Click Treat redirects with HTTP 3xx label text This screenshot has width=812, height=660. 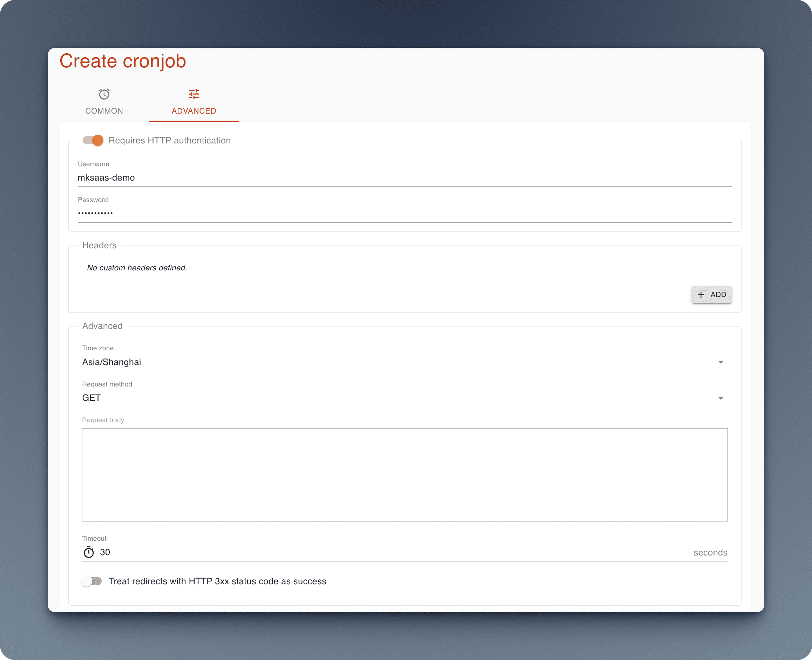point(217,581)
